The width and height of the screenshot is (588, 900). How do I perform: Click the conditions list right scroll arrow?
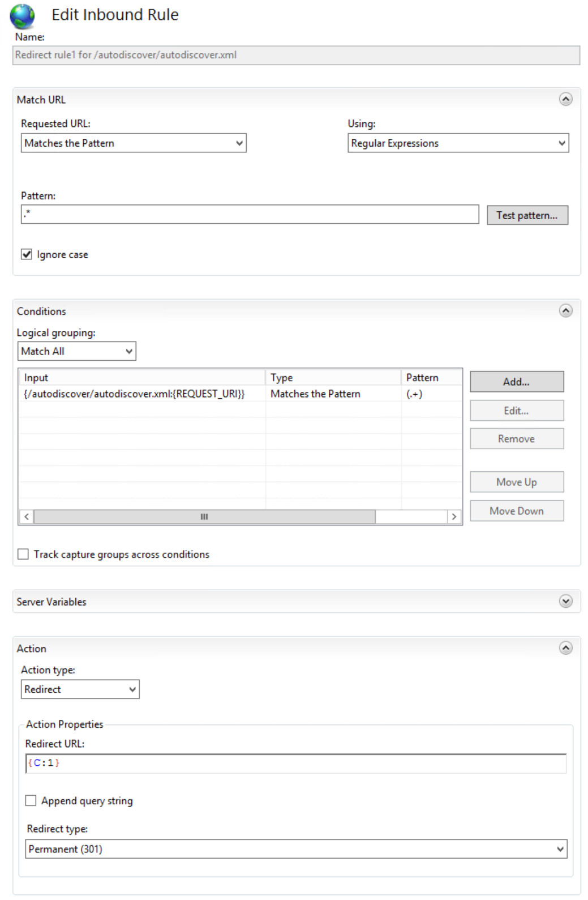[454, 517]
